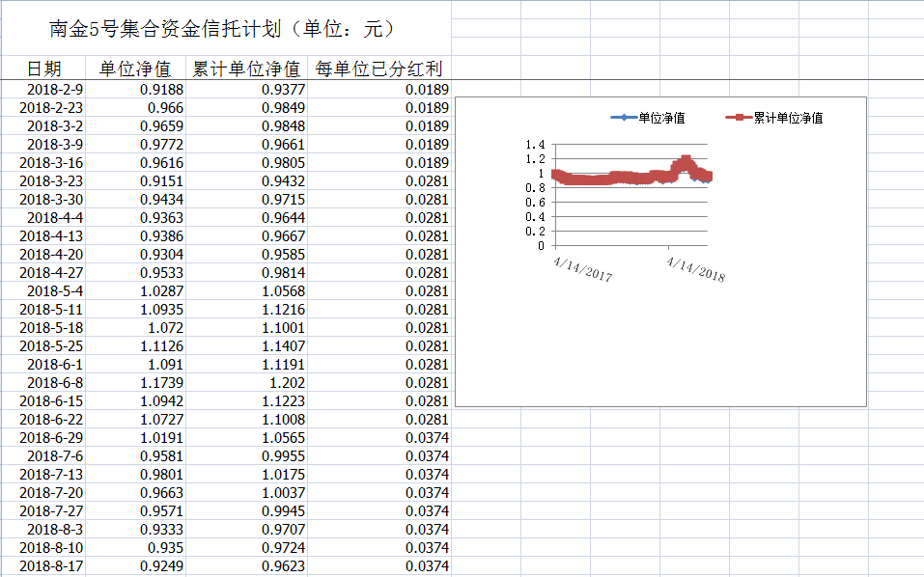Select cumulative value cell 1.0568
Screen dimensions: 924x577
[x=246, y=290]
